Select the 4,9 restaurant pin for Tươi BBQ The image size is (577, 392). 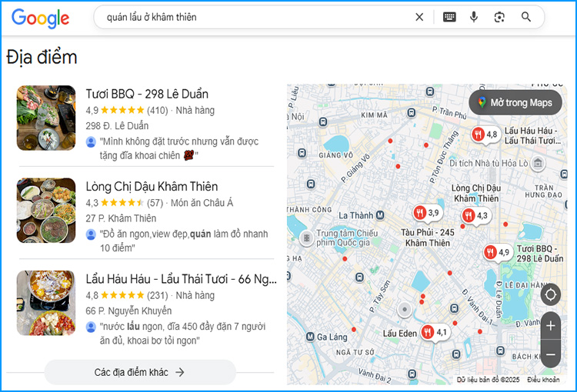coord(497,253)
